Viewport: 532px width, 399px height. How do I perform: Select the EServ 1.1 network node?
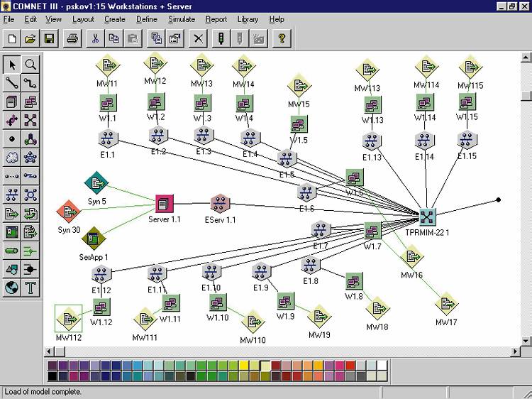pos(220,204)
